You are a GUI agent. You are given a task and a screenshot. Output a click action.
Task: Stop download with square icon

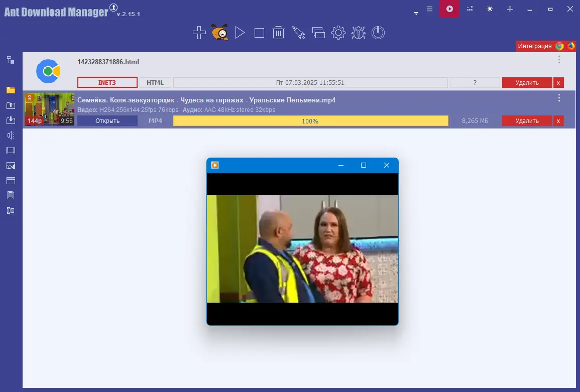[x=259, y=33]
